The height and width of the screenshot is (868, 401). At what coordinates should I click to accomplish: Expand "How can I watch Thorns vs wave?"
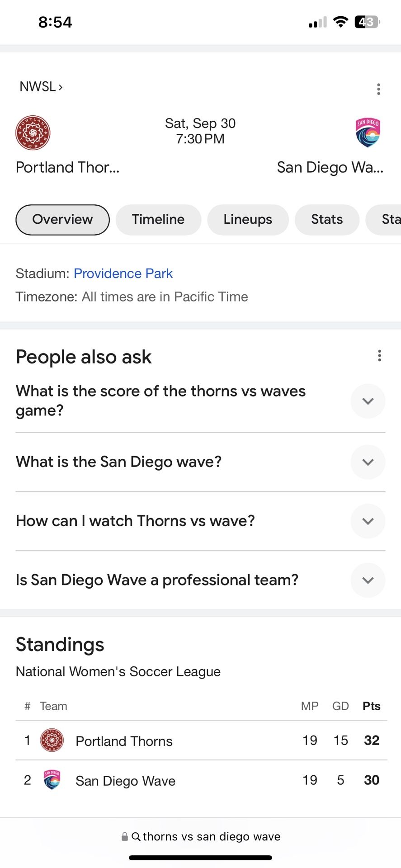(368, 521)
